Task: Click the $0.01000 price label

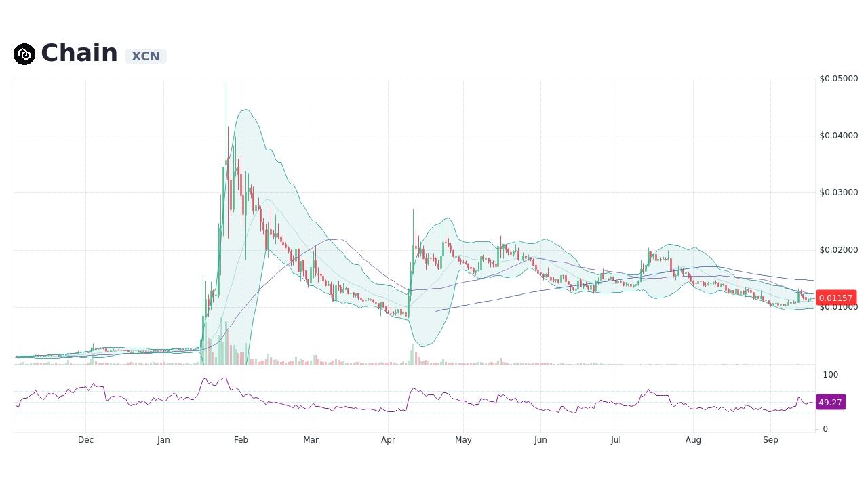Action: [x=840, y=306]
